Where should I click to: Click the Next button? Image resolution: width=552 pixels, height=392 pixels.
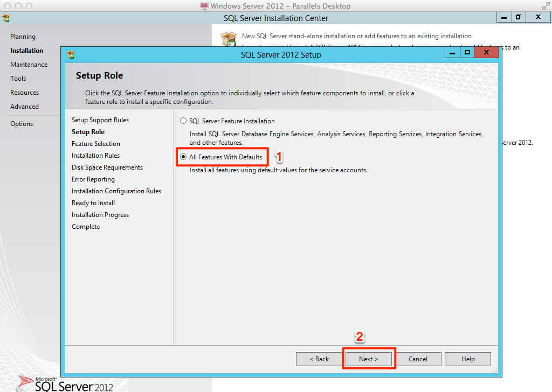coord(368,359)
